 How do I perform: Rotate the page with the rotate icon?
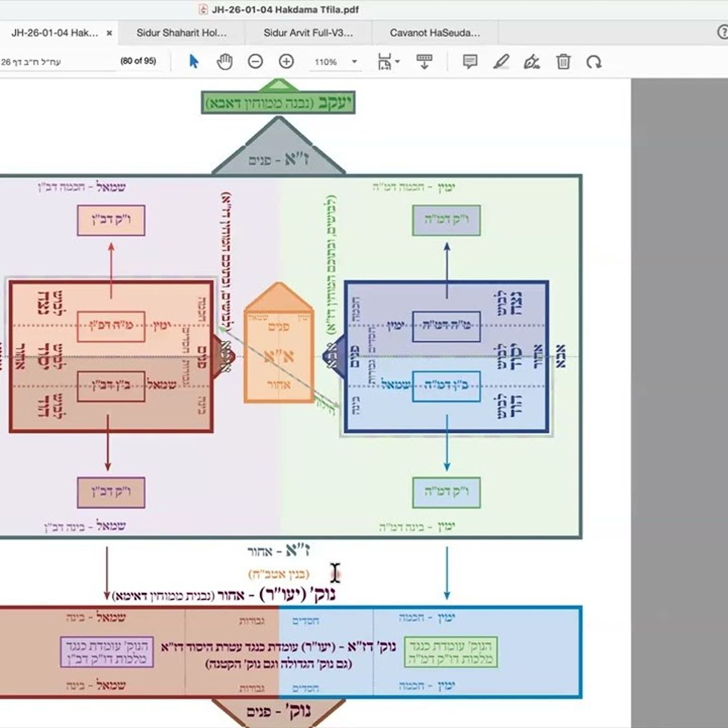593,62
